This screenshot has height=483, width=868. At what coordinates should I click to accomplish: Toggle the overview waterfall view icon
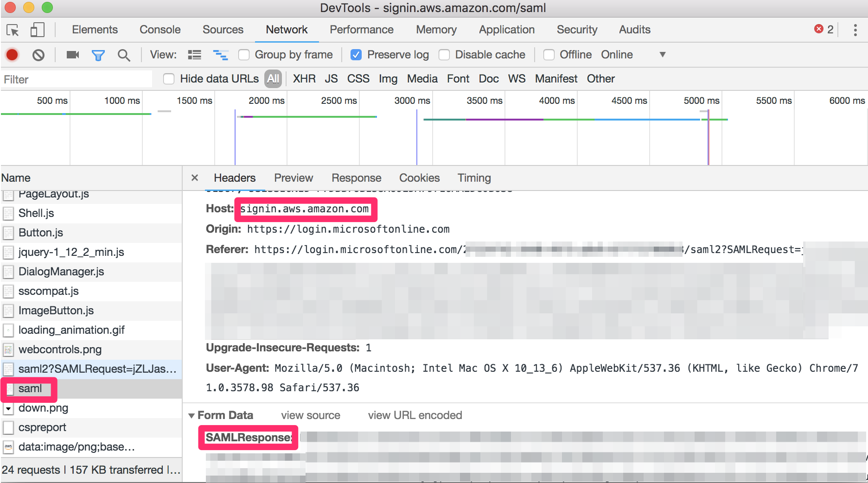[x=221, y=55]
